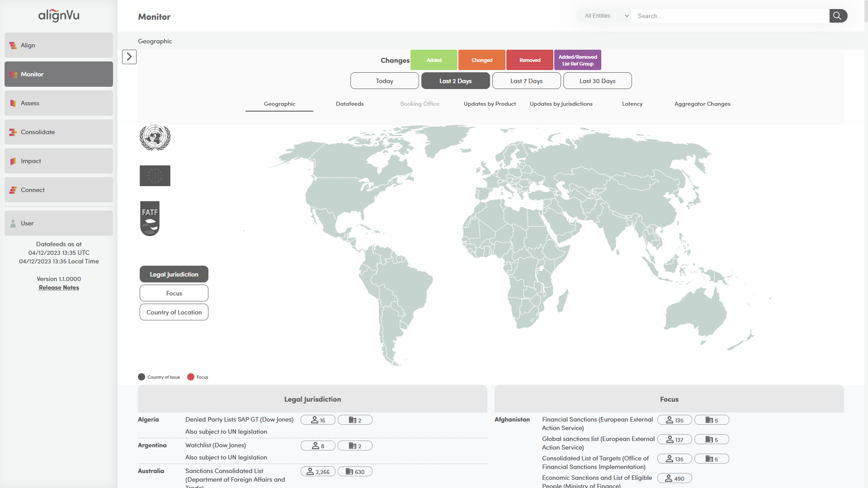The height and width of the screenshot is (488, 868).
Task: Click the Australia row label
Action: click(x=151, y=471)
